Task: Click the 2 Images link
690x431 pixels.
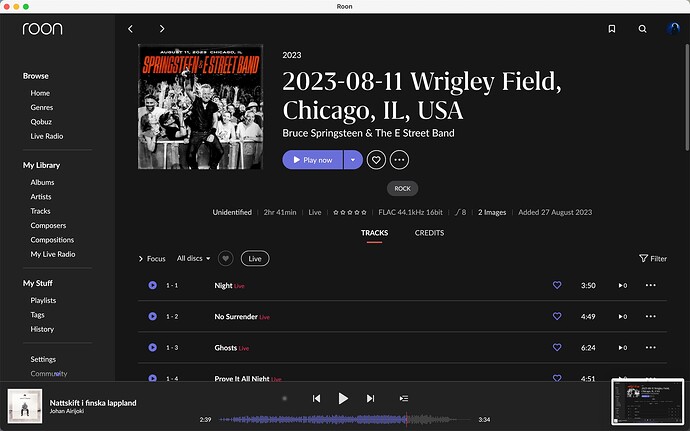Action: (x=492, y=212)
